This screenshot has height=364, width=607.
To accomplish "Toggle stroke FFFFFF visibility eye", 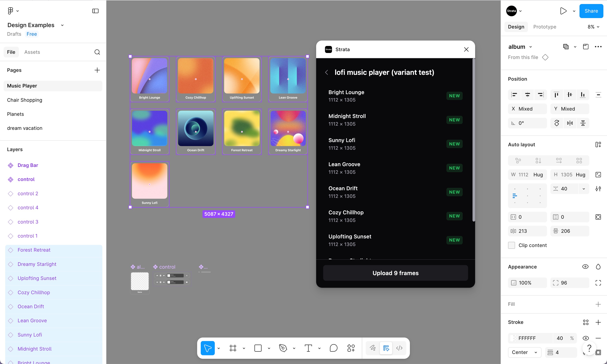I will [x=586, y=338].
